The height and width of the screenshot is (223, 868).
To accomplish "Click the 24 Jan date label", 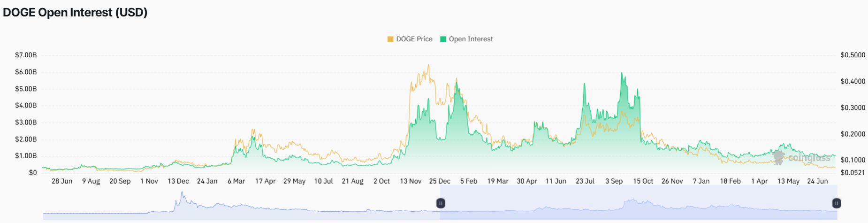I will (x=207, y=181).
